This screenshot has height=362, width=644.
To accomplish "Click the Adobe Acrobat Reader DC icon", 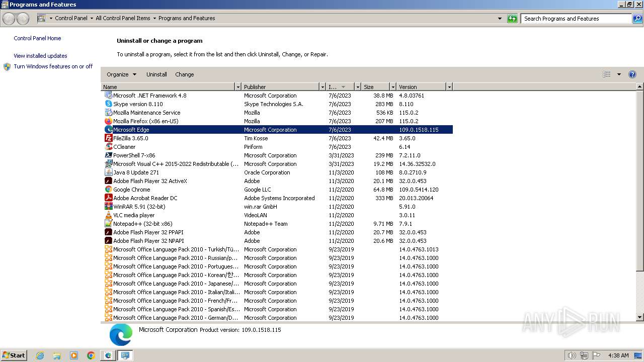I will tap(108, 198).
